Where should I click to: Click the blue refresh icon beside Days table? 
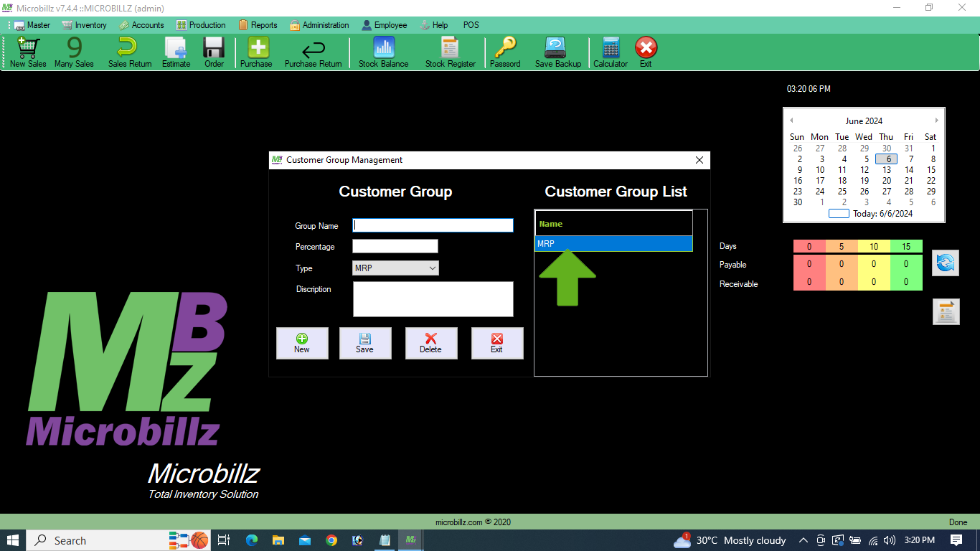tap(945, 263)
